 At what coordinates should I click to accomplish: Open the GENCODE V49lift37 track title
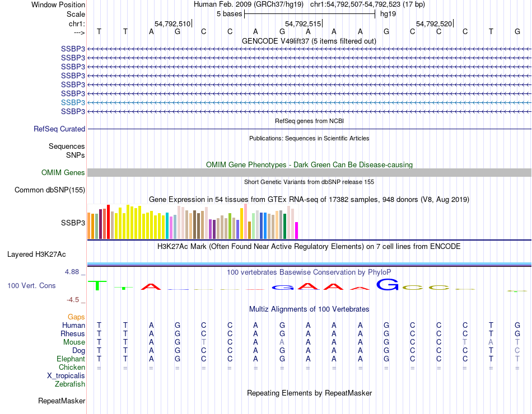click(x=309, y=41)
